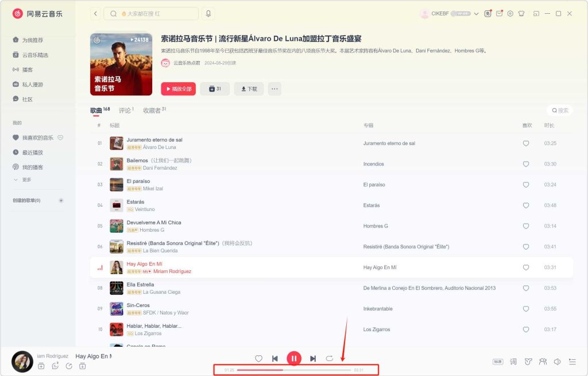Click the 免 free-listening icon in title bar

(488, 14)
